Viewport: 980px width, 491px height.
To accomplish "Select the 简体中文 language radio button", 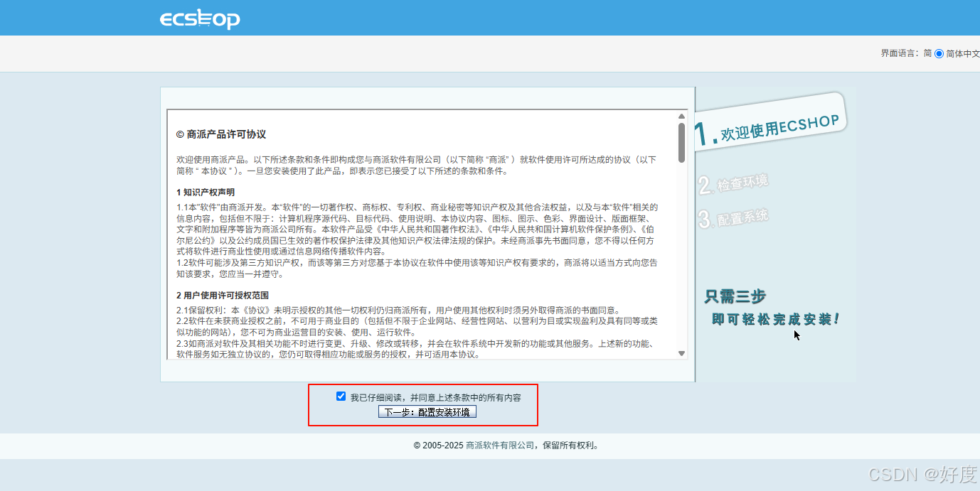I will pos(939,53).
